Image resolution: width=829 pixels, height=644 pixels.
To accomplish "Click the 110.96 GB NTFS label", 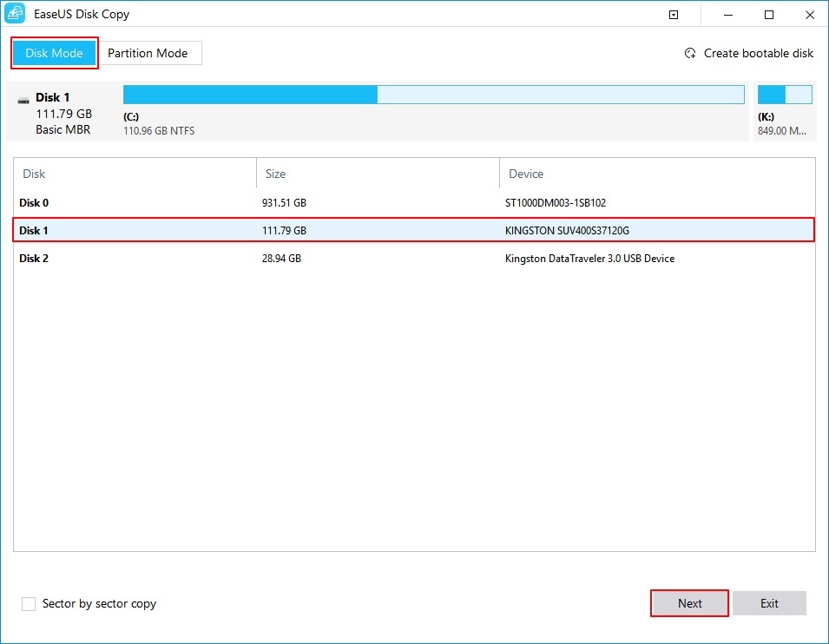I will click(x=159, y=130).
